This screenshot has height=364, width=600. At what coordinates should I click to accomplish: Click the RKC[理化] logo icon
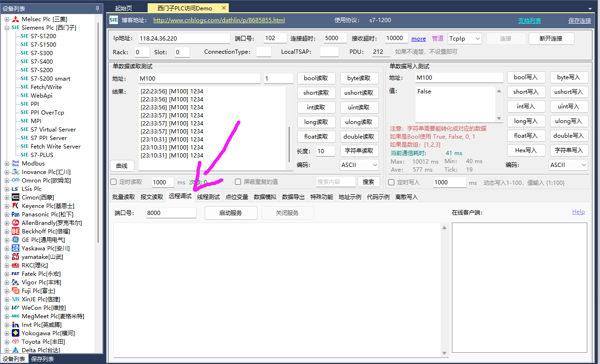point(16,265)
